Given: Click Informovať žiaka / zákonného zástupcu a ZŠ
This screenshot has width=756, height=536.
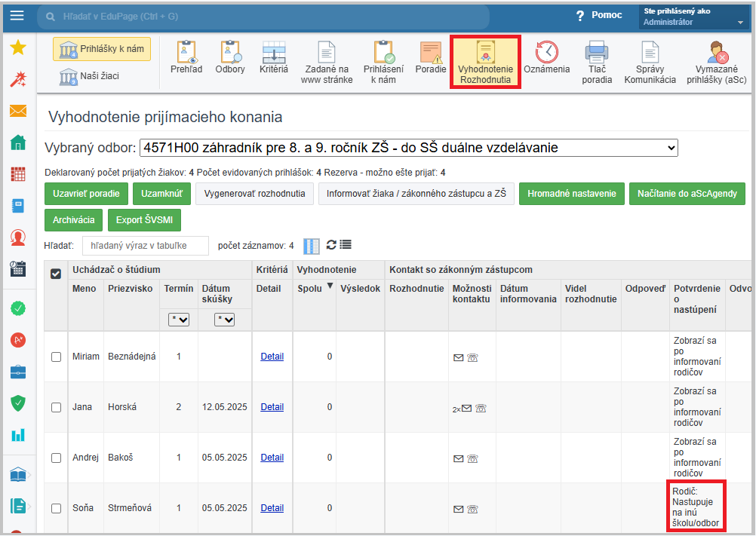Looking at the screenshot, I should tap(416, 194).
